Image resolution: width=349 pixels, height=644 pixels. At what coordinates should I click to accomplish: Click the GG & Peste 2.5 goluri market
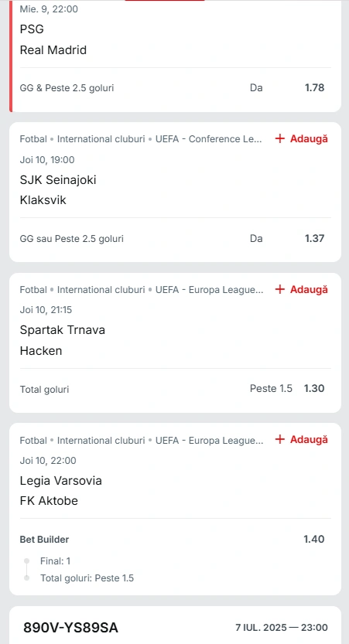tap(67, 88)
